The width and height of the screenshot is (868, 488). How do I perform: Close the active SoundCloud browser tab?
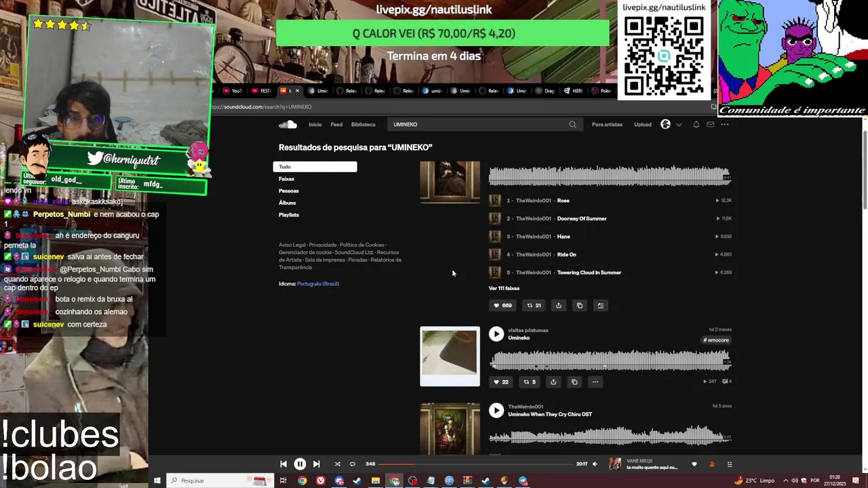(296, 91)
